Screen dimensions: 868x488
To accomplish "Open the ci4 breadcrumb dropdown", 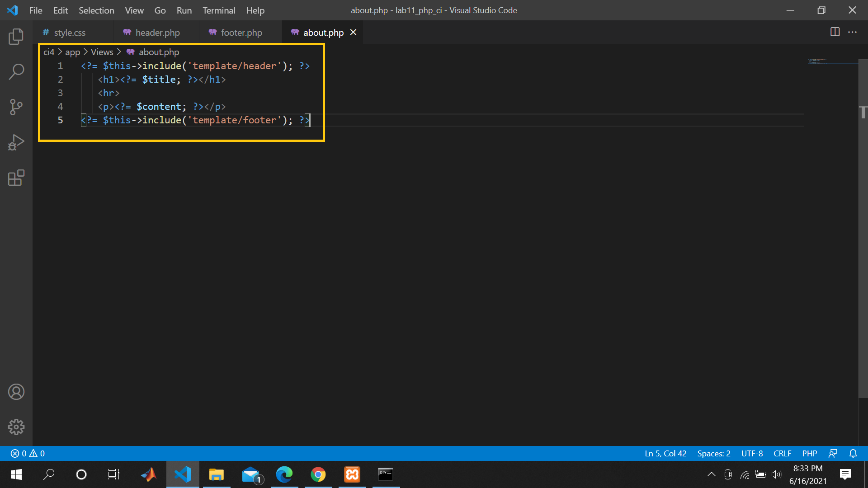I will [48, 52].
